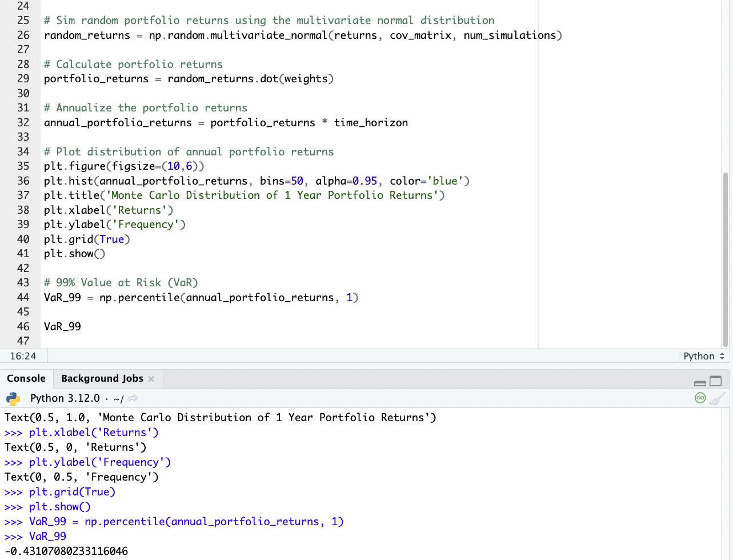
Task: Click 'annual_portfolio_returns' on line 32
Action: [x=118, y=123]
